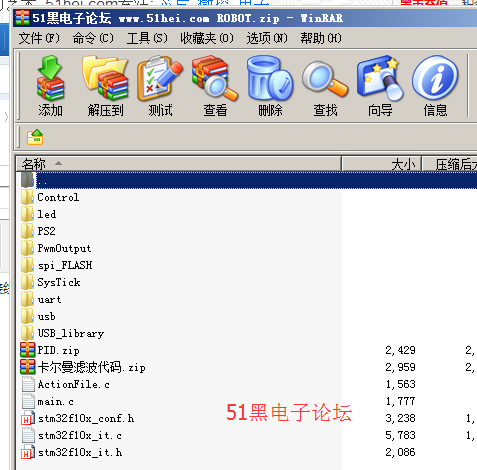
Task: Click the size value 2,429
Action: click(x=400, y=350)
